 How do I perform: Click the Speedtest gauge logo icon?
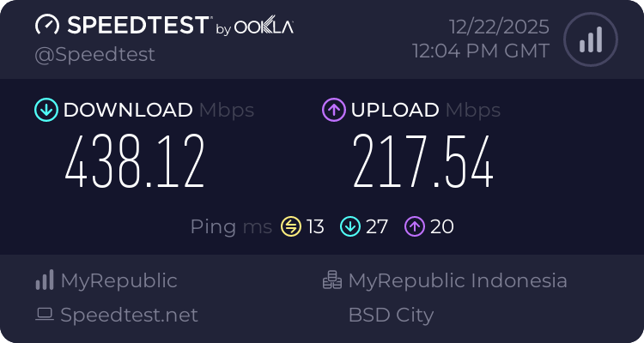coord(48,25)
